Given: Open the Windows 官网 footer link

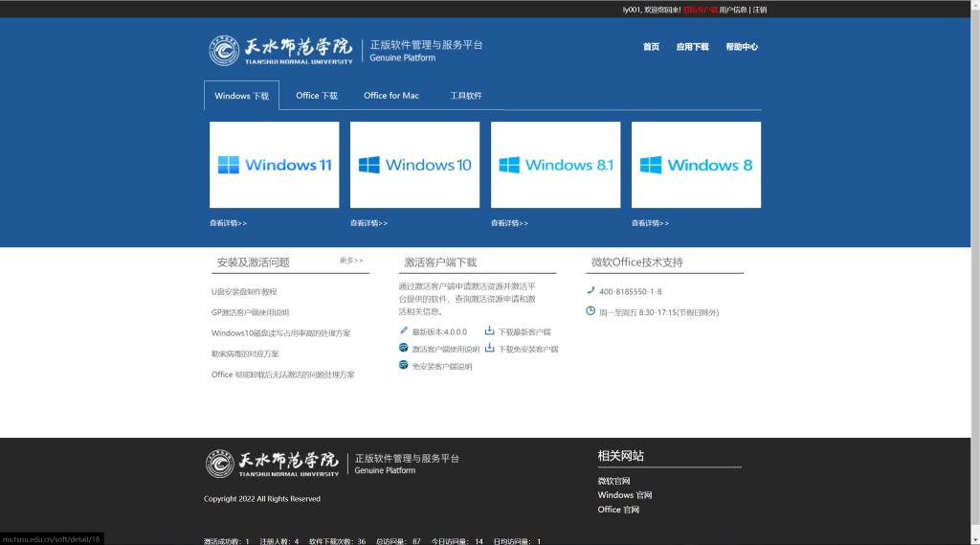Looking at the screenshot, I should (624, 495).
